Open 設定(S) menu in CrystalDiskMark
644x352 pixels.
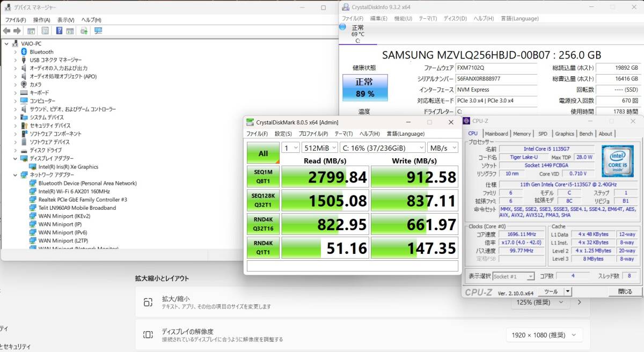[283, 134]
